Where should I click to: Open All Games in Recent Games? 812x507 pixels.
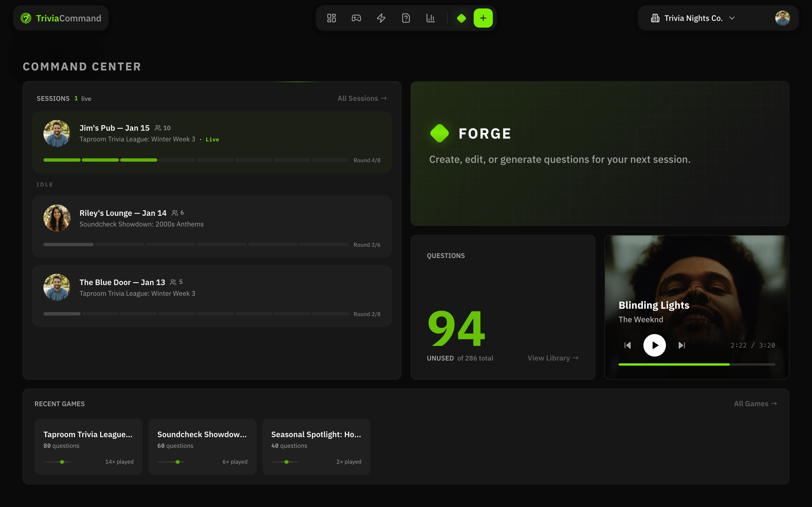pos(755,404)
